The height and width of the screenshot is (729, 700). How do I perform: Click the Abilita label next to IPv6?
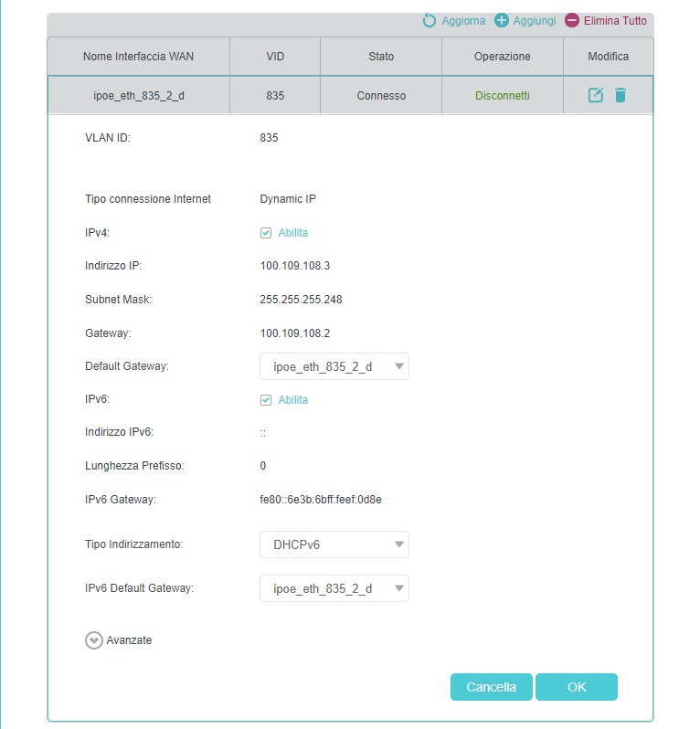[x=293, y=400]
